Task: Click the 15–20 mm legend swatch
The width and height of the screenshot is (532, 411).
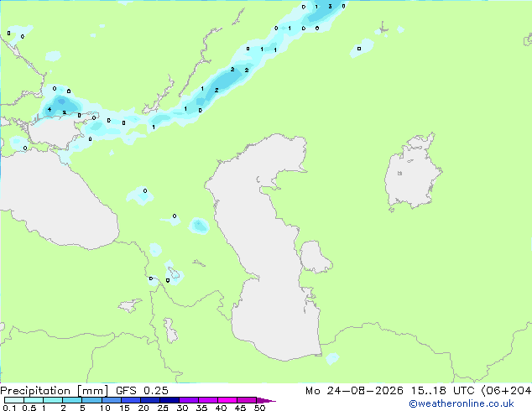Action: tap(130, 400)
